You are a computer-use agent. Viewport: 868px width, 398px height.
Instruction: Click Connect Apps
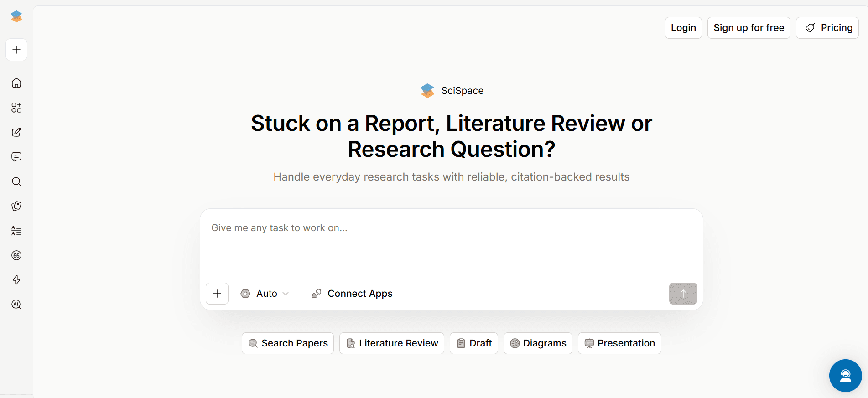coord(352,294)
